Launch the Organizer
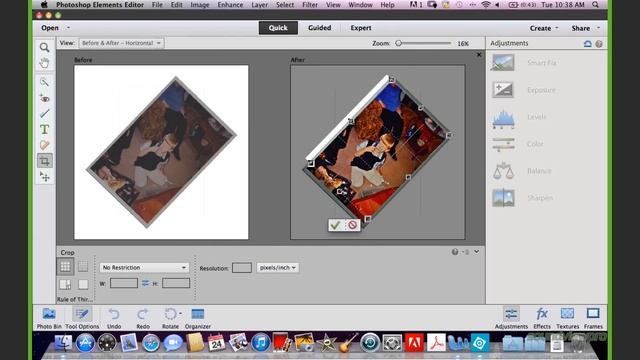 [x=198, y=318]
